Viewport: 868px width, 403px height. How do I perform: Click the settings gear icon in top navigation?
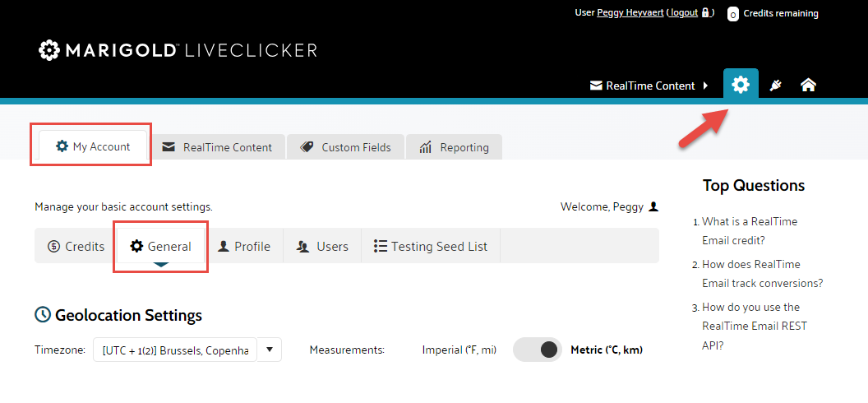741,85
